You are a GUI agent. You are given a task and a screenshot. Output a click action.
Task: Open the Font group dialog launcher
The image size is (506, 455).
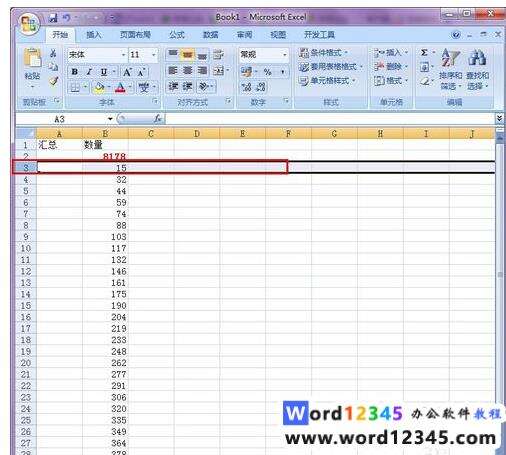click(x=155, y=101)
